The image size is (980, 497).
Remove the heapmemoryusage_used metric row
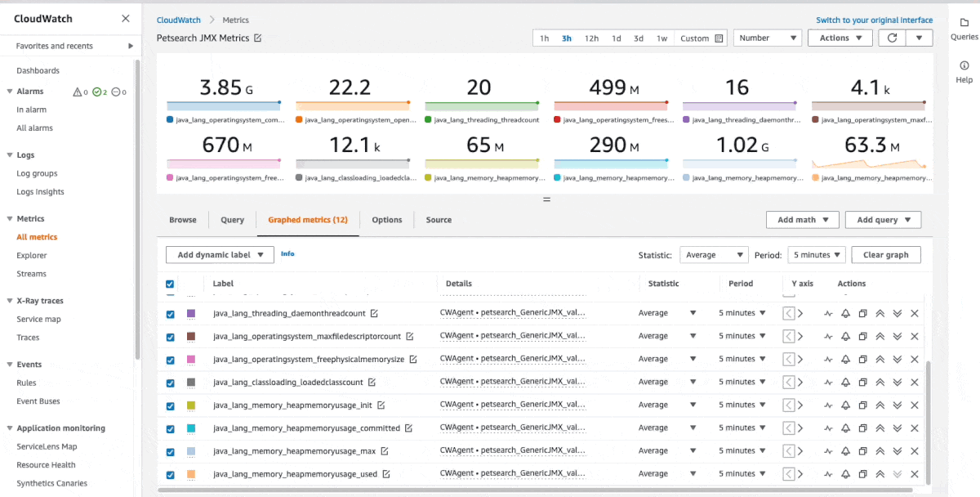pos(914,474)
